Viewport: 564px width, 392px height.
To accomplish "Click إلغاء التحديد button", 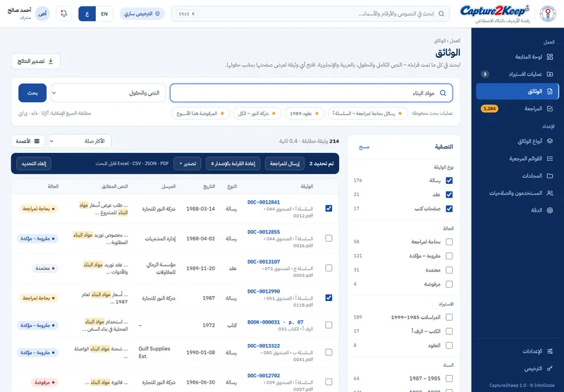I will (x=34, y=164).
